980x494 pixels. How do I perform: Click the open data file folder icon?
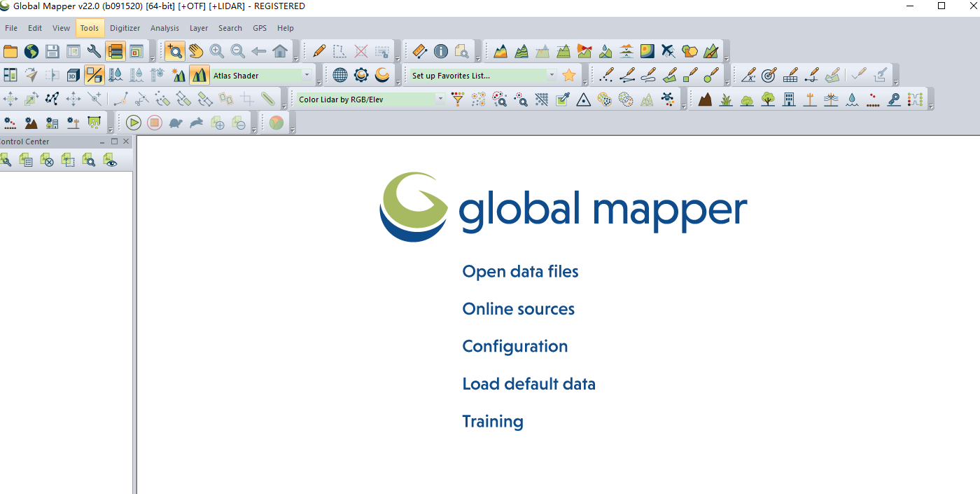[x=10, y=50]
